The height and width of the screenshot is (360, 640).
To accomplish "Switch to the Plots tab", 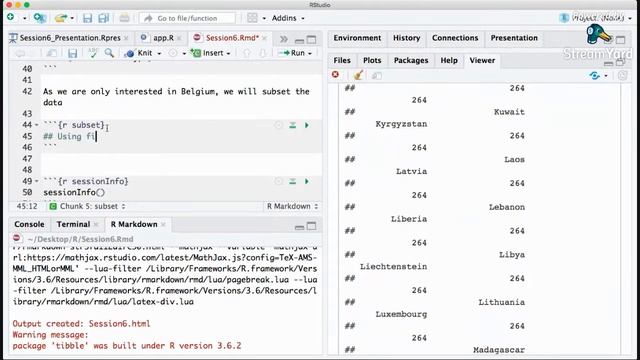I will (372, 60).
